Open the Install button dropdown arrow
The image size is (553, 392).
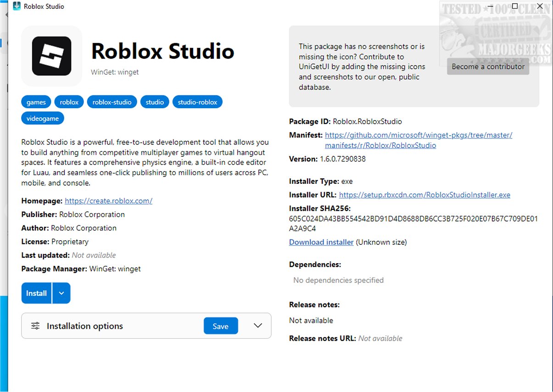61,293
